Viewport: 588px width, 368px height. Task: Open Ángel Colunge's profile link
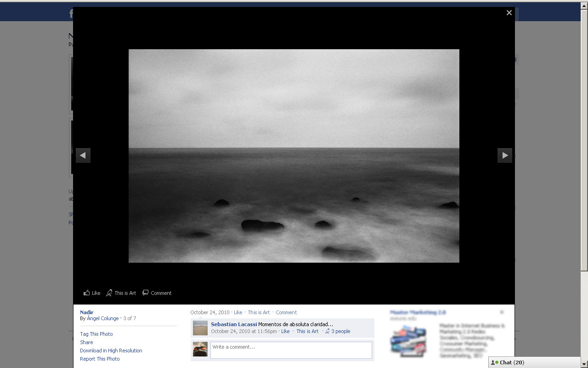(102, 318)
